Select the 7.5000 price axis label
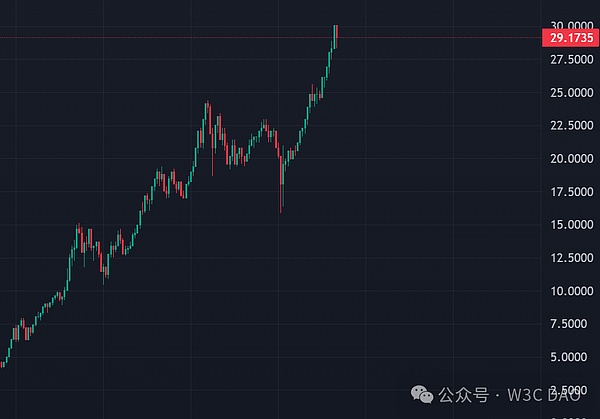 568,324
